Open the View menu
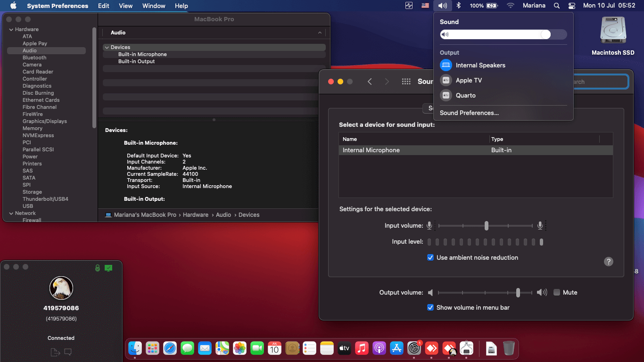644x362 pixels. [126, 6]
